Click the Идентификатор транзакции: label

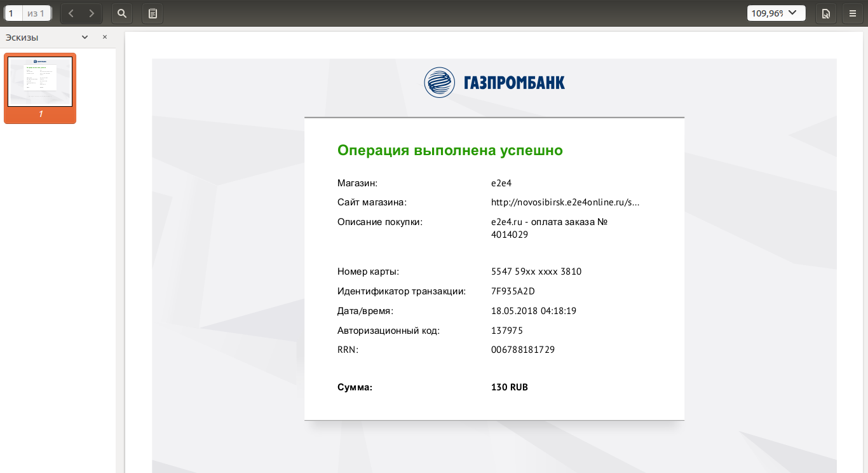click(x=402, y=291)
